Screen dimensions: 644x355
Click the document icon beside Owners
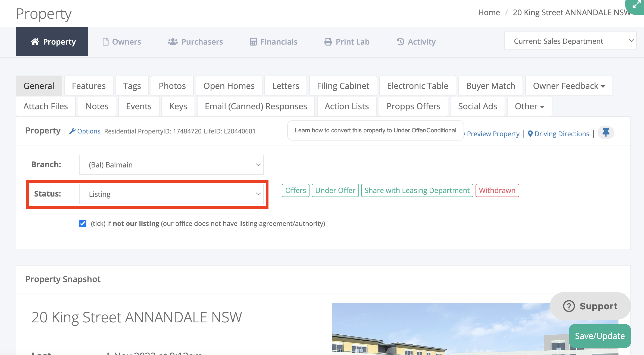coord(105,42)
